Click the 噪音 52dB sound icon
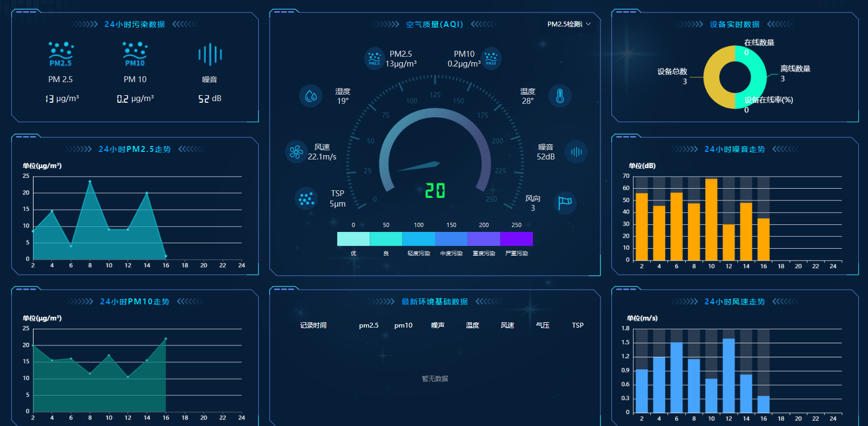Image resolution: width=868 pixels, height=426 pixels. pos(576,151)
